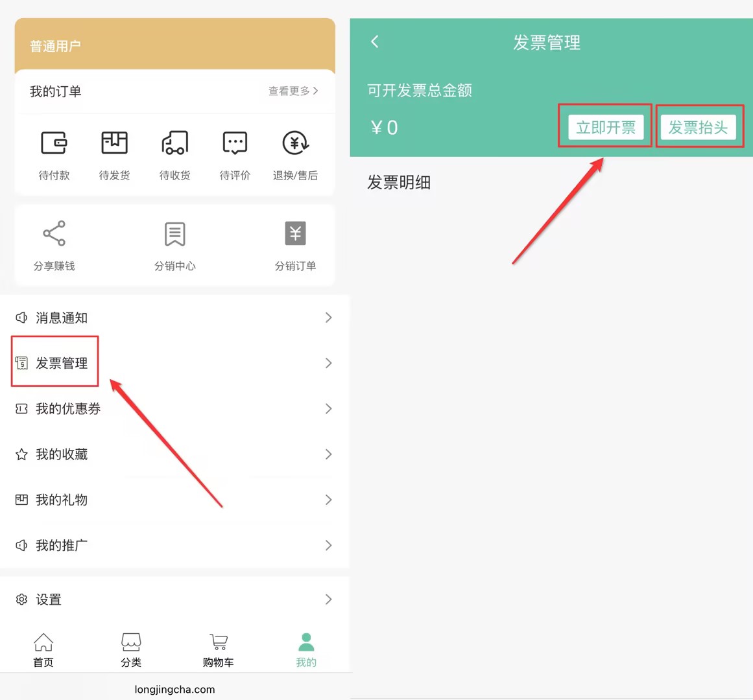This screenshot has width=753, height=700.
Task: Open the 待评价 review bubble icon
Action: [x=235, y=143]
